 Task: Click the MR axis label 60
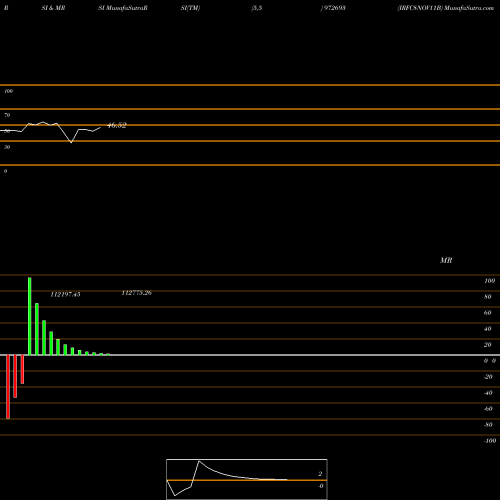point(488,313)
